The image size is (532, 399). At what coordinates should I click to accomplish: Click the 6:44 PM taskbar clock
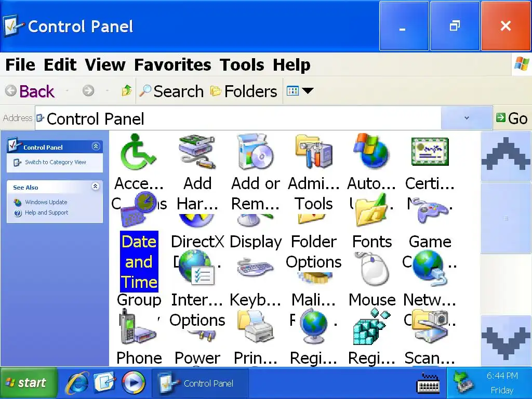(502, 376)
